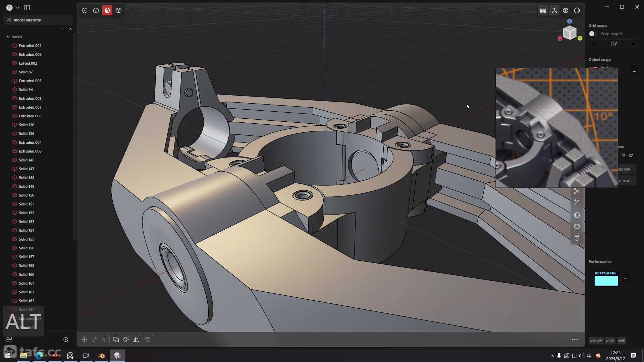Select Solid 163 in the outliner
644x362 pixels.
click(x=26, y=301)
